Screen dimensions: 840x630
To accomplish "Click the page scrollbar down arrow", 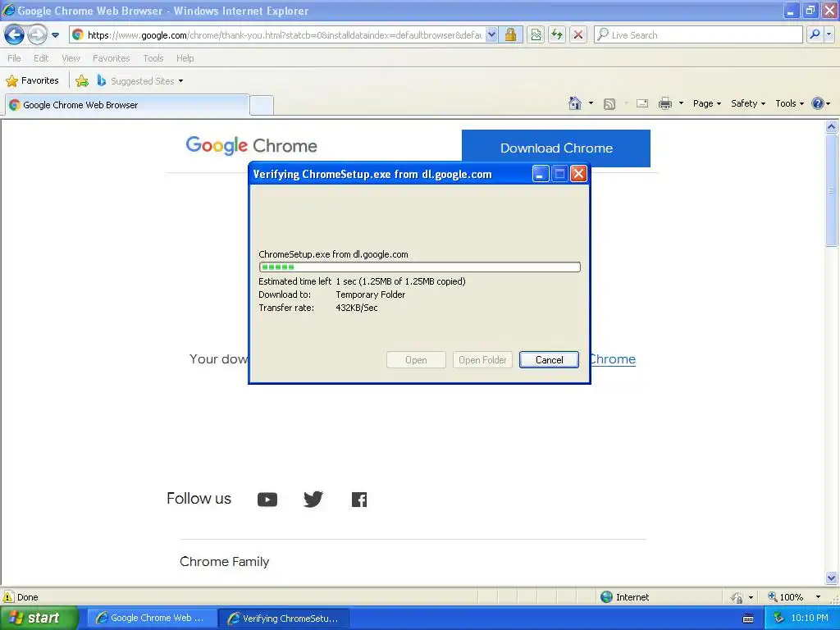I will pos(831,578).
